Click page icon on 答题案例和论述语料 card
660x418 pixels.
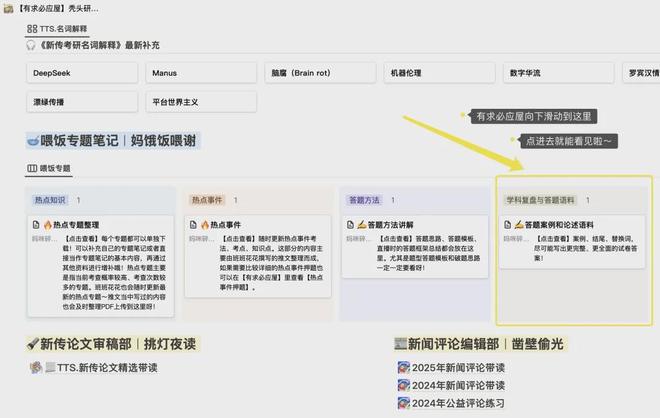pos(508,225)
